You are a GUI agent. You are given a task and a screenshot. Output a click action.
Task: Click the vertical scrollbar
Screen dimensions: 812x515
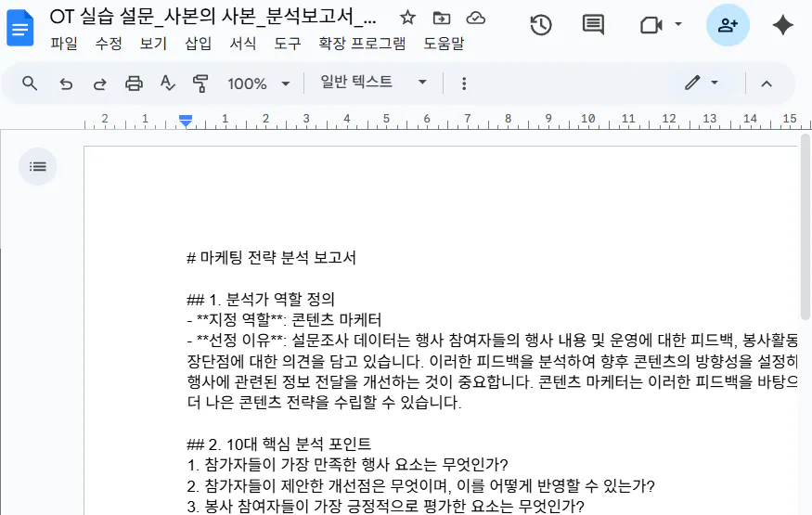(x=805, y=226)
